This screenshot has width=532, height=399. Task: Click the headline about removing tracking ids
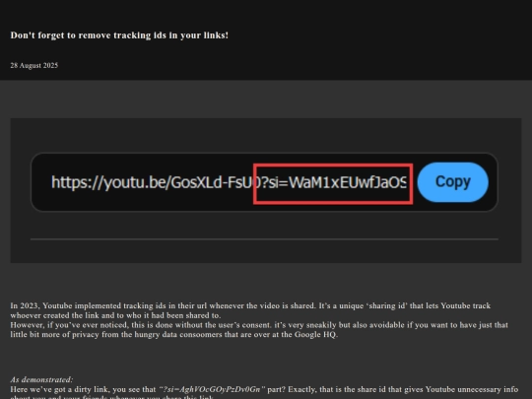pos(119,35)
